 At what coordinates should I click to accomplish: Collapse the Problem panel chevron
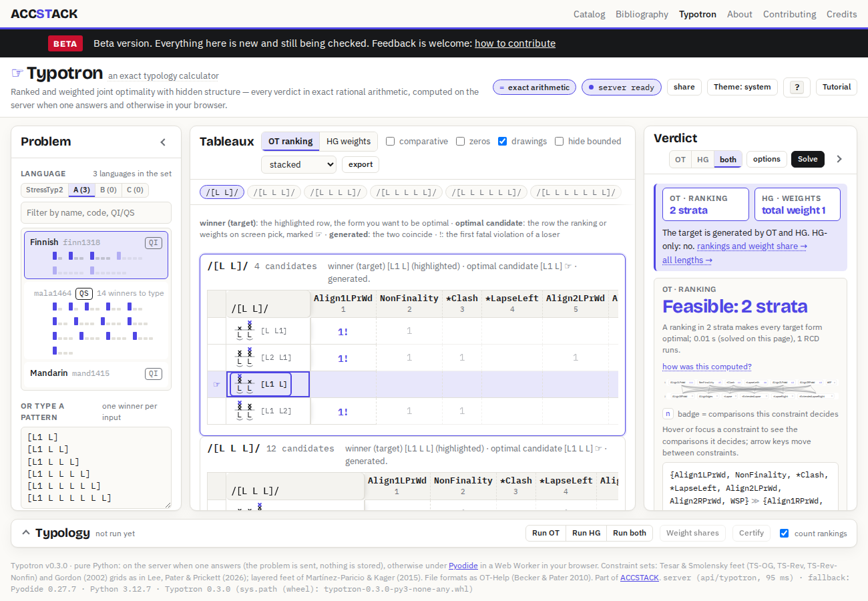tap(163, 142)
